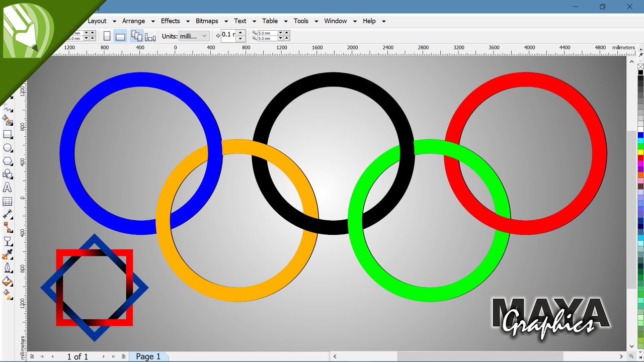Click vertical scrollbar up arrow
Image resolution: width=644 pixels, height=362 pixels.
pos(631,61)
